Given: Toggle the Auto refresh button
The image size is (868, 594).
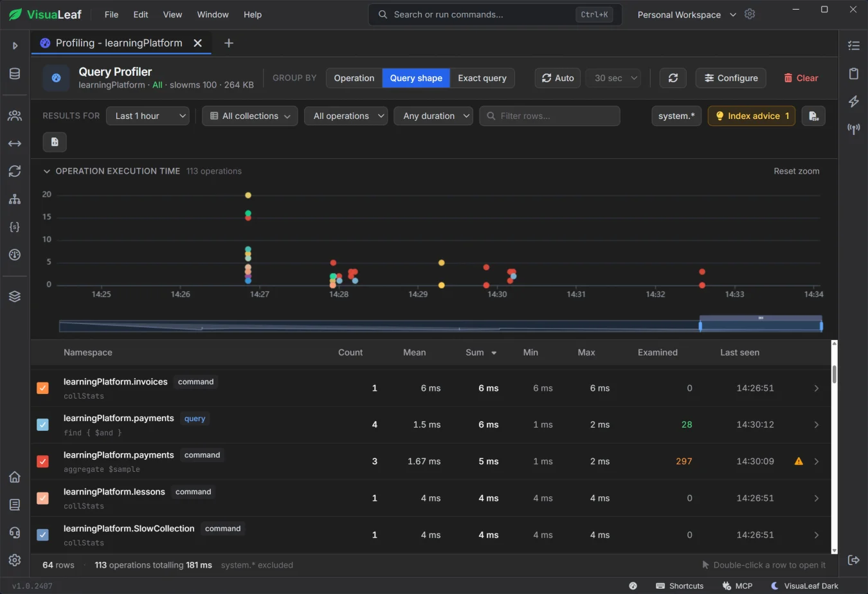Looking at the screenshot, I should tap(557, 78).
